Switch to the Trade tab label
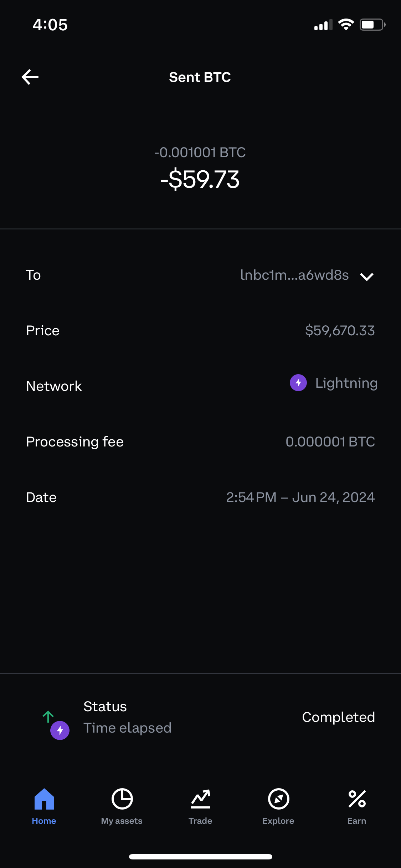Screen dimensions: 401x868 [x=200, y=821]
